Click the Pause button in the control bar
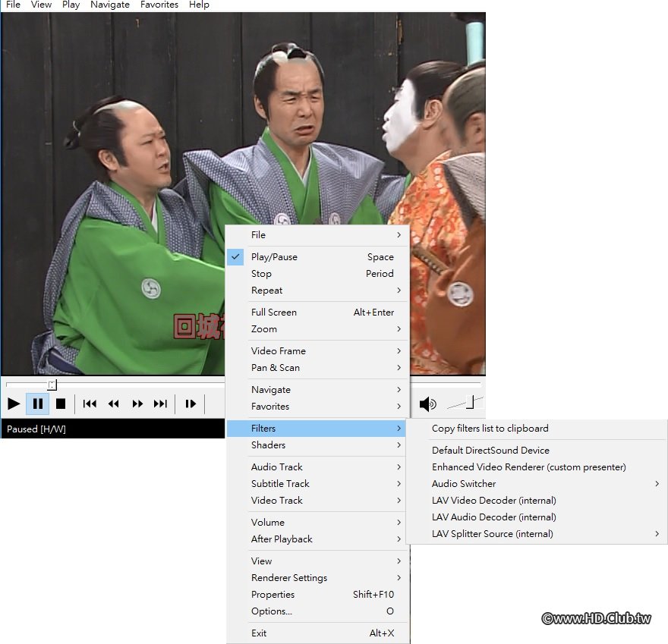Image resolution: width=668 pixels, height=644 pixels. pos(37,404)
